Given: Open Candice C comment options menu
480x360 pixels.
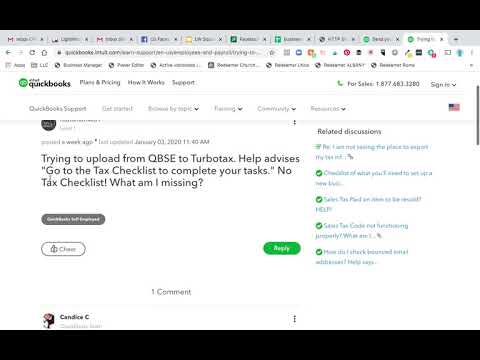Looking at the screenshot, I should tap(294, 319).
